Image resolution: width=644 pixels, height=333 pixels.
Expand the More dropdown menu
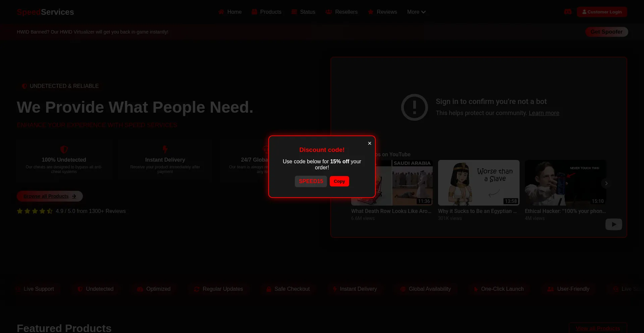[416, 12]
